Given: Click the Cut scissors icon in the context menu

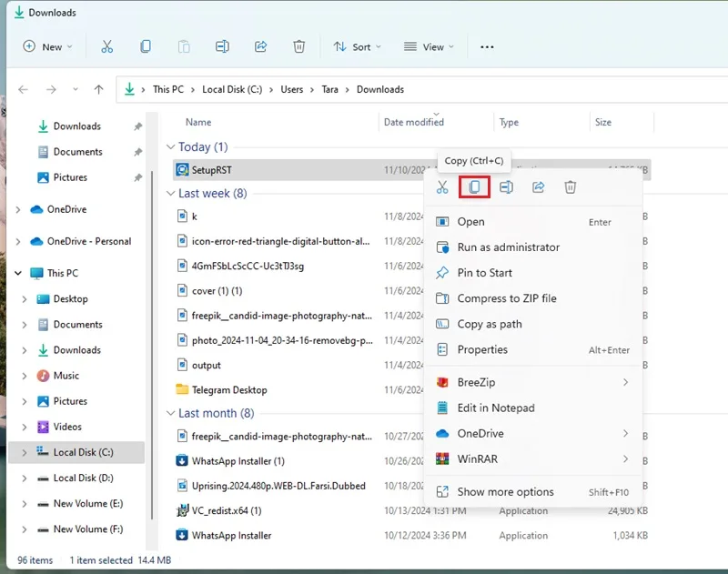Looking at the screenshot, I should click(x=442, y=187).
